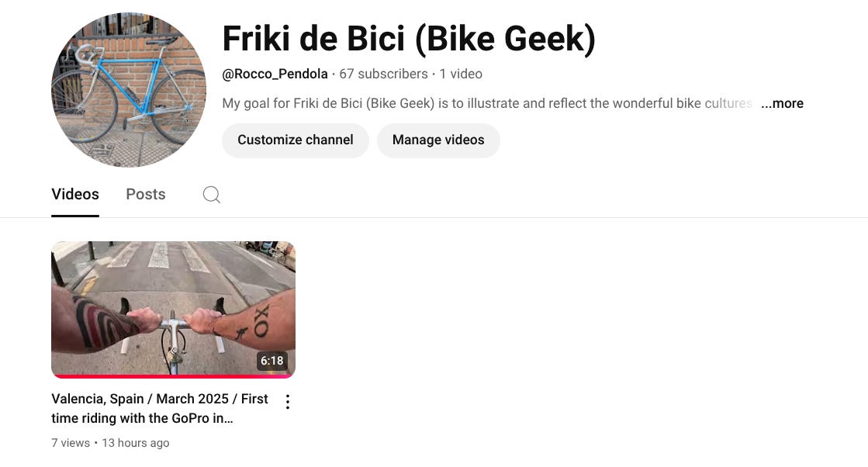The width and height of the screenshot is (868, 467).
Task: Click the 6:18 duration badge
Action: pyautogui.click(x=271, y=361)
